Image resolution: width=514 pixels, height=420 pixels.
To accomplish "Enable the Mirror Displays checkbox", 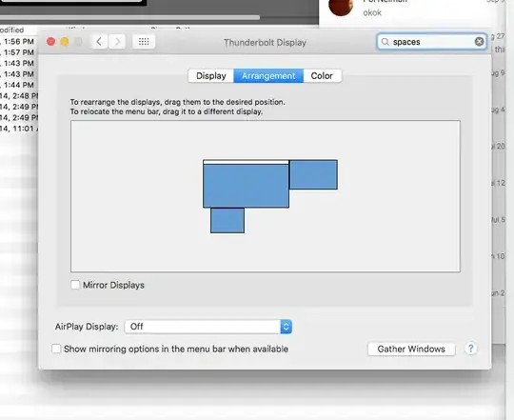I will 75,285.
